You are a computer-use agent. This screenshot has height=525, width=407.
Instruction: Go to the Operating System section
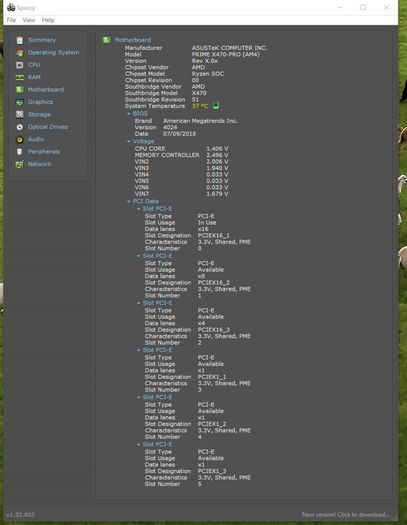click(x=54, y=53)
